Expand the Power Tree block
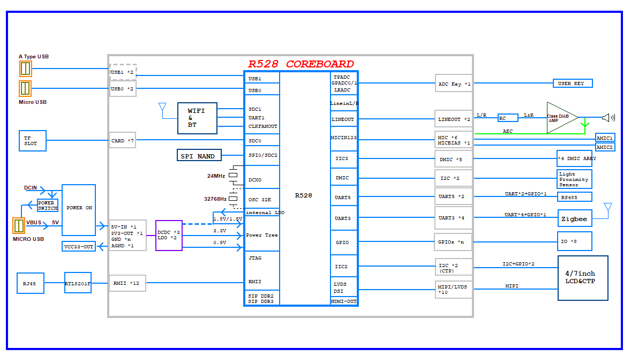Image resolution: width=631 pixels, height=364 pixels. (261, 235)
